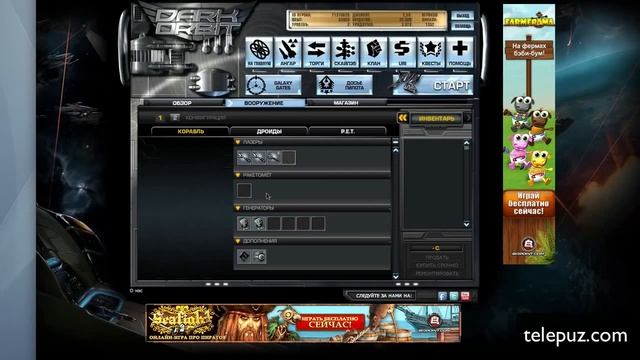Click the ПРОДАТЬ sell button
This screenshot has height=360, width=640.
click(x=436, y=258)
